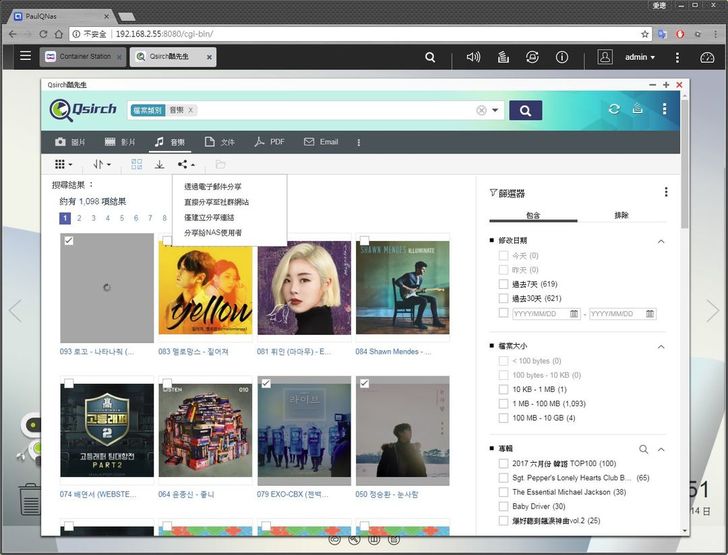Click the Qsirch refresh icon
728x555 pixels.
[614, 109]
